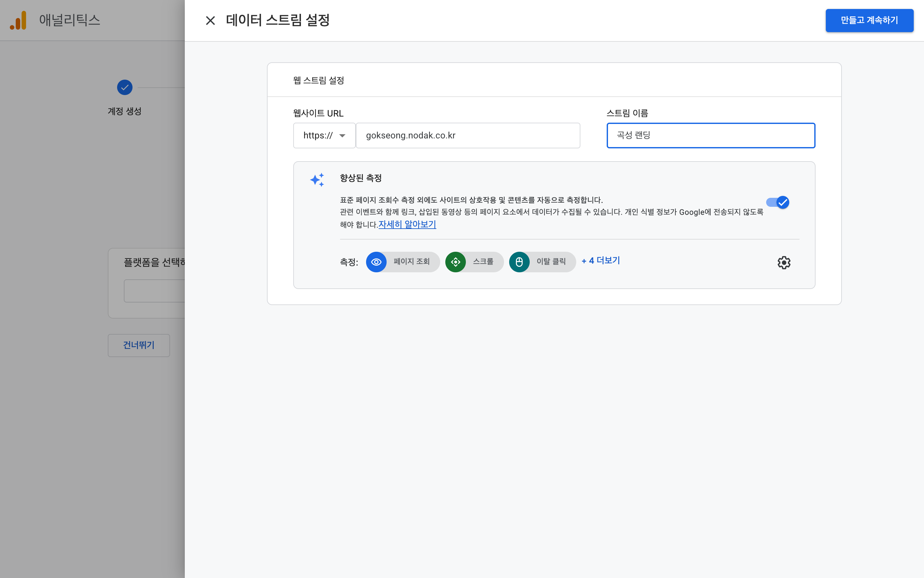Click the 데이터 스트림 설정 panel title

pyautogui.click(x=278, y=20)
